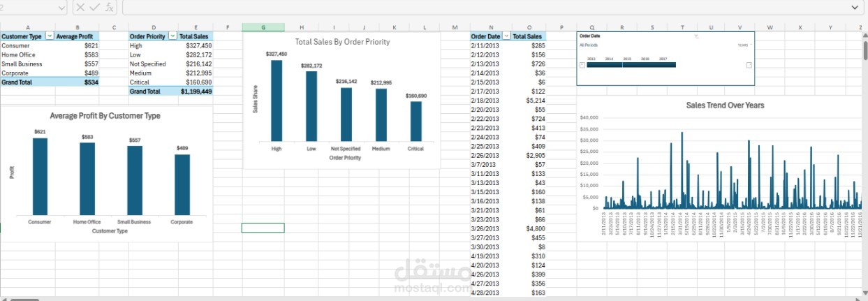This screenshot has width=868, height=301.
Task: Select the column G header
Action: coord(263,27)
